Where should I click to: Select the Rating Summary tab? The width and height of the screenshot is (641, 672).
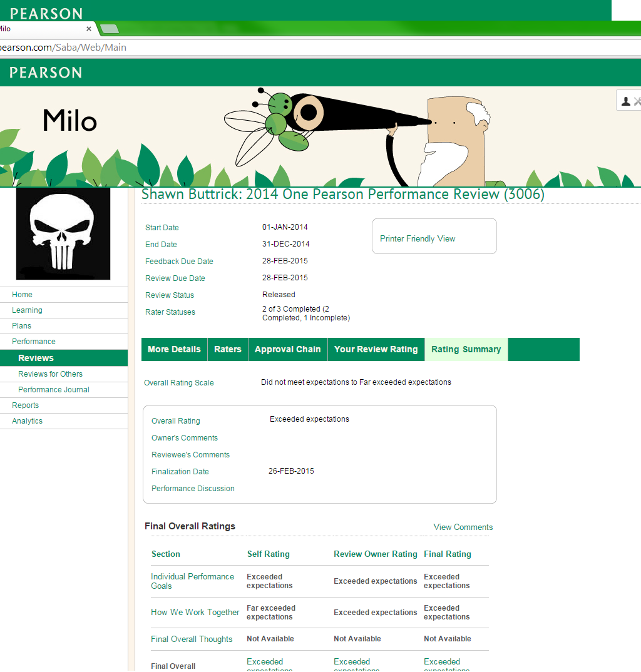click(466, 349)
